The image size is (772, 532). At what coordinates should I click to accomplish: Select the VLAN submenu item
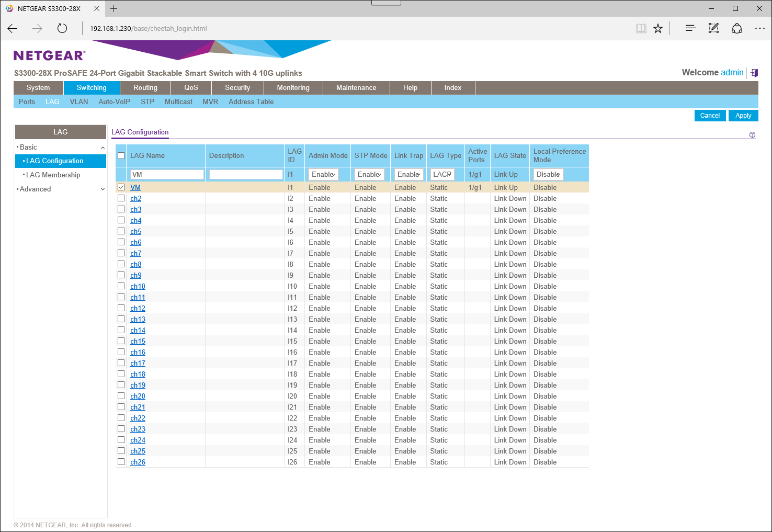click(79, 102)
